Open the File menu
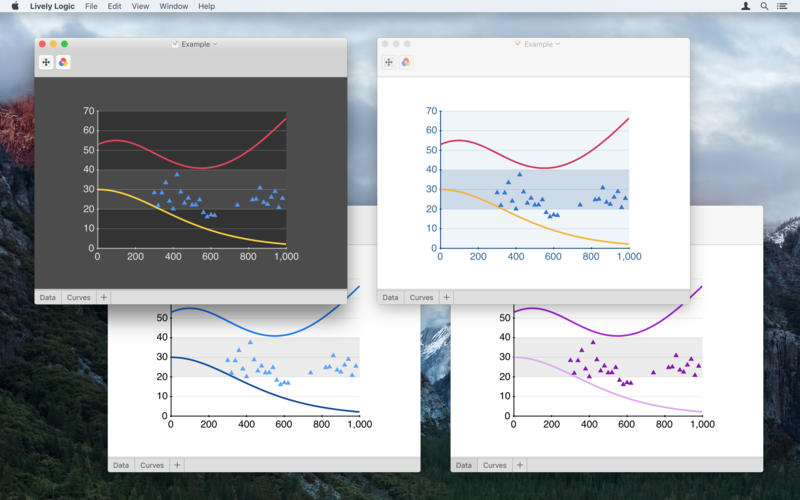The width and height of the screenshot is (800, 500). 91,6
